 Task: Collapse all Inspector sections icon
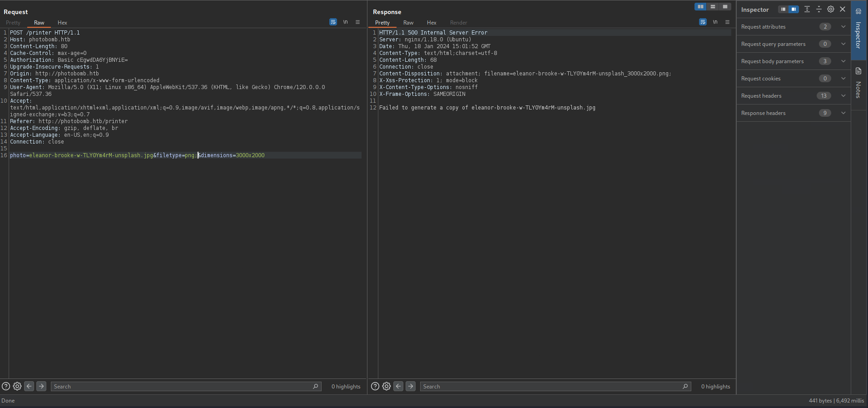tap(819, 9)
